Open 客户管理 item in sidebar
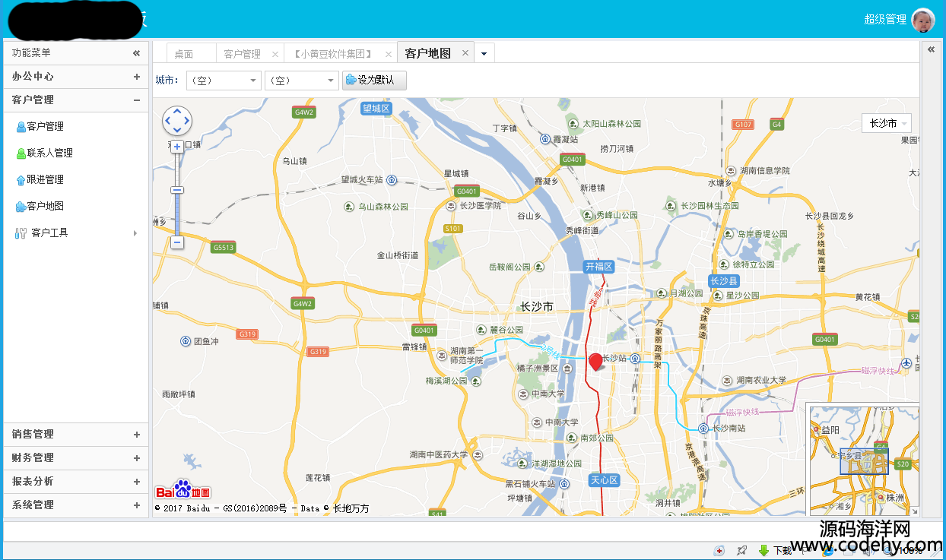This screenshot has height=560, width=946. [45, 127]
